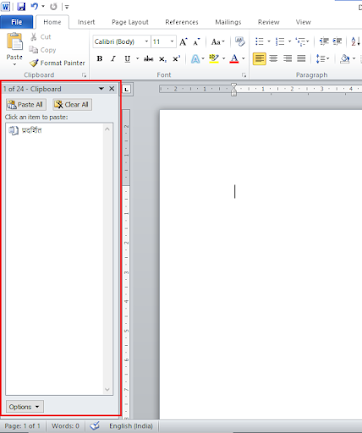Decrease the paragraph indent
The width and height of the screenshot is (362, 433).
pos(324,42)
